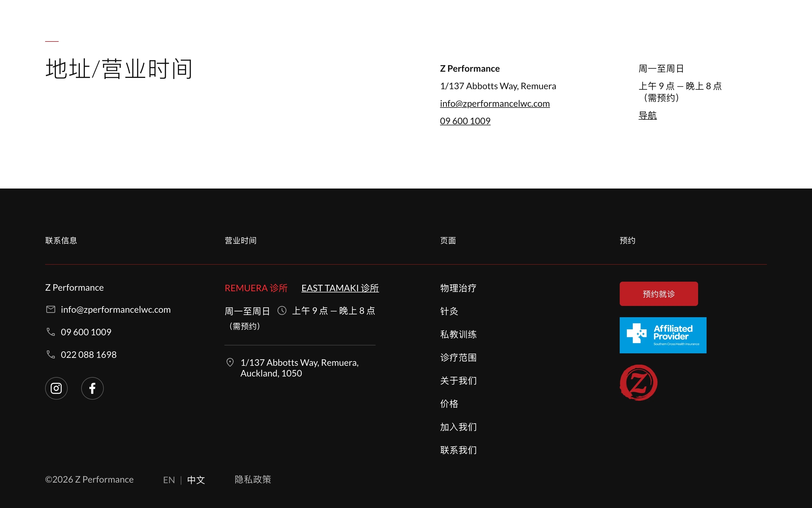Switch language to EN
The height and width of the screenshot is (508, 812).
(x=169, y=480)
